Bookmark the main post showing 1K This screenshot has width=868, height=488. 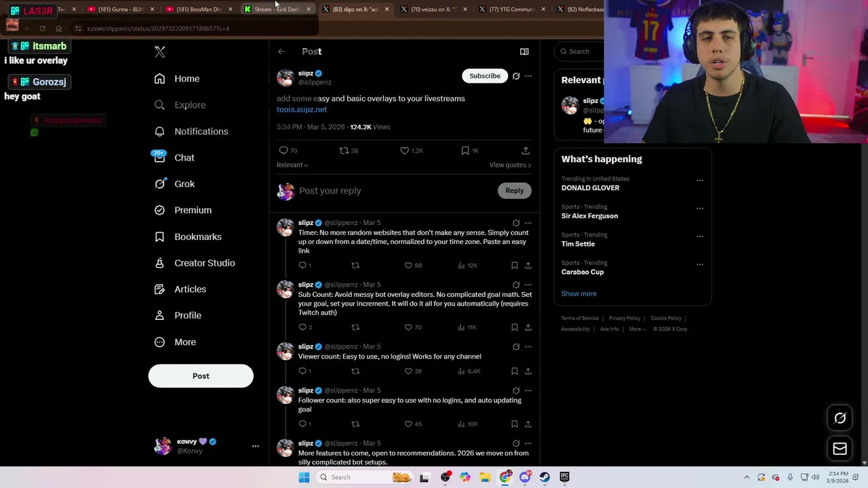tap(470, 150)
